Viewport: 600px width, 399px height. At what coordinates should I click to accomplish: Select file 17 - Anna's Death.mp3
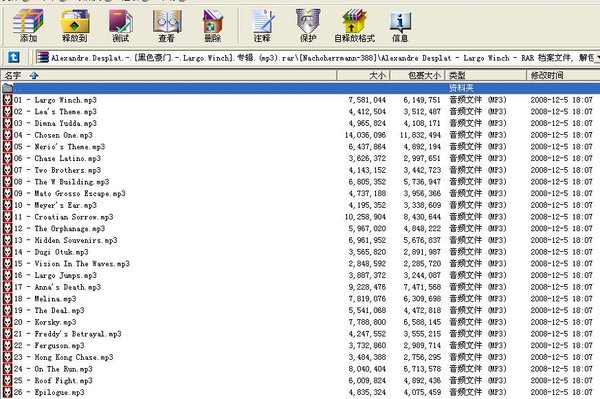tap(57, 287)
